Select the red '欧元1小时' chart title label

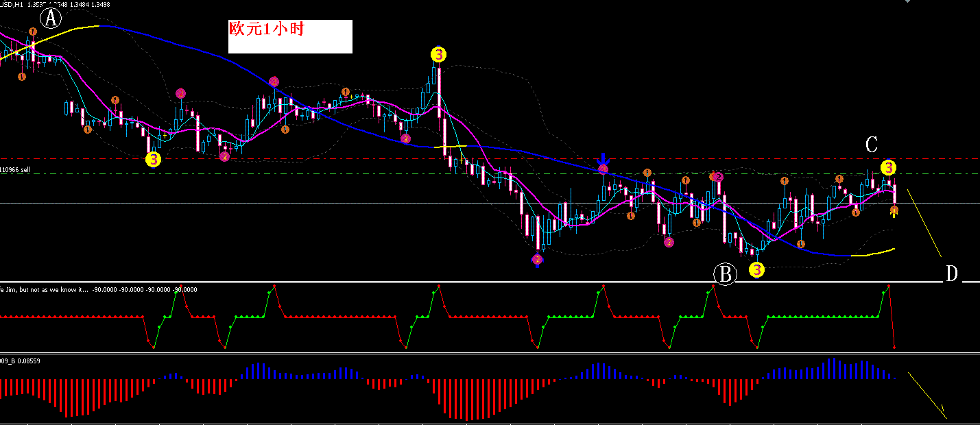[x=266, y=30]
